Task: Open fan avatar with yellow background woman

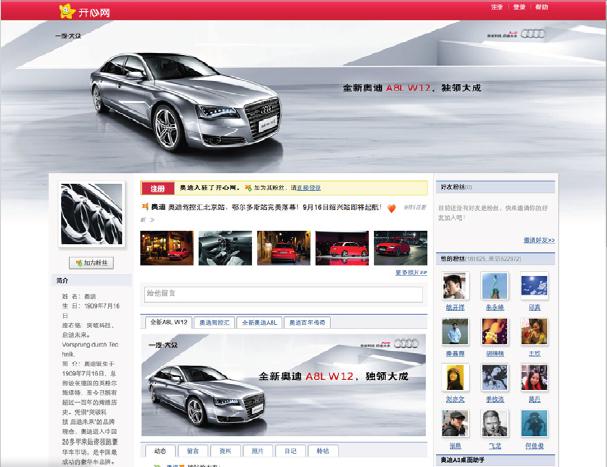Action: 455,378
